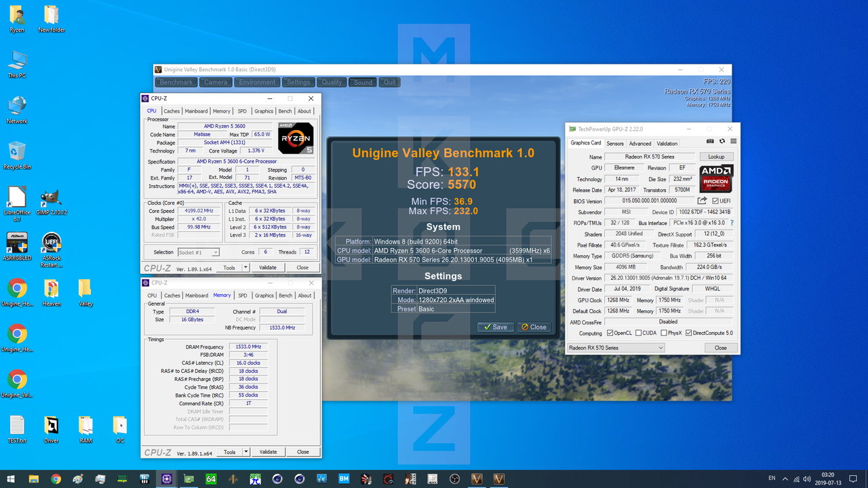The width and height of the screenshot is (868, 488).
Task: Toggle the OpenCL checkbox
Action: coord(610,333)
